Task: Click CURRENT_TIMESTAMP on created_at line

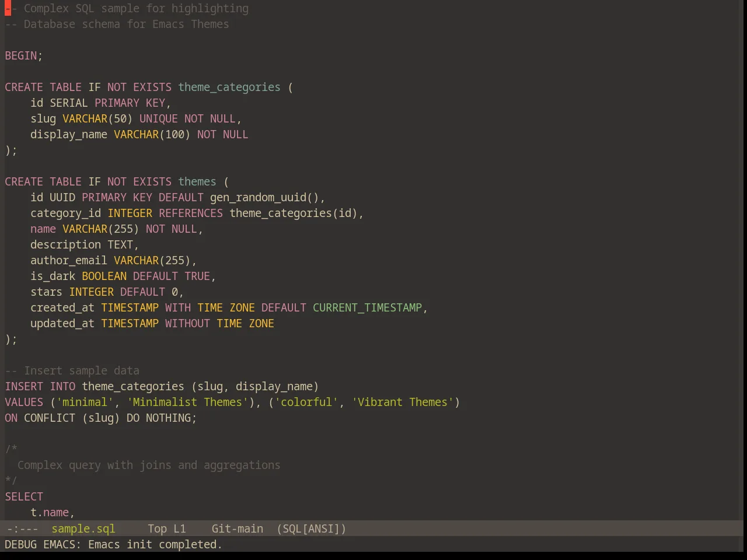Action: point(367,307)
